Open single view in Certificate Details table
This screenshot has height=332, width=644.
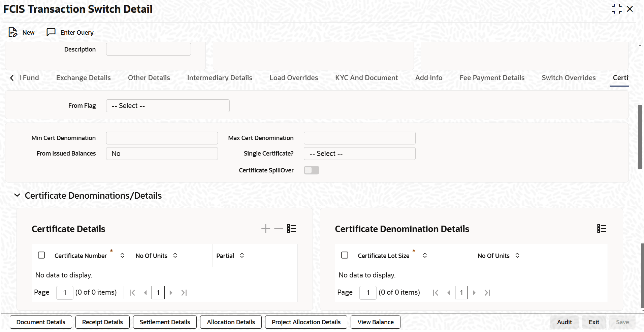[x=291, y=229]
